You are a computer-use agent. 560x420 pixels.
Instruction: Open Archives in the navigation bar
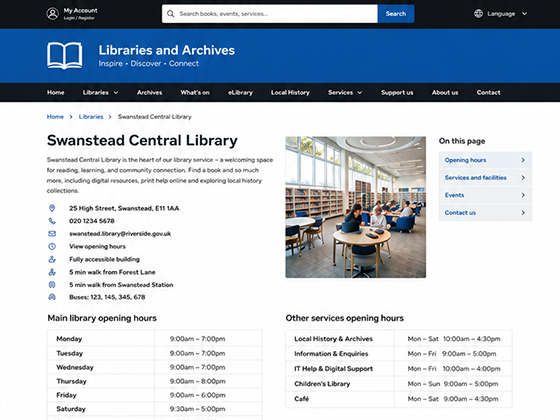(149, 92)
